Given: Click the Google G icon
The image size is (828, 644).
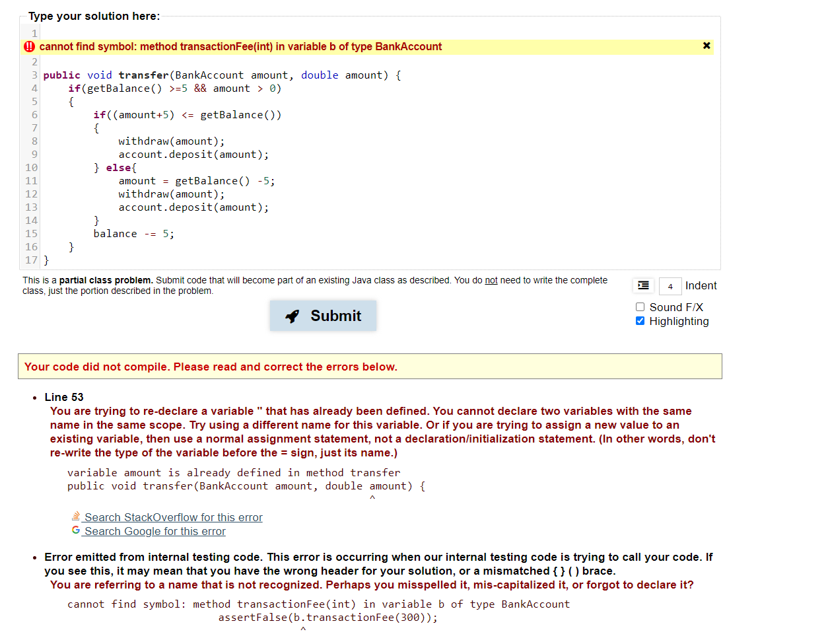Looking at the screenshot, I should point(75,530).
